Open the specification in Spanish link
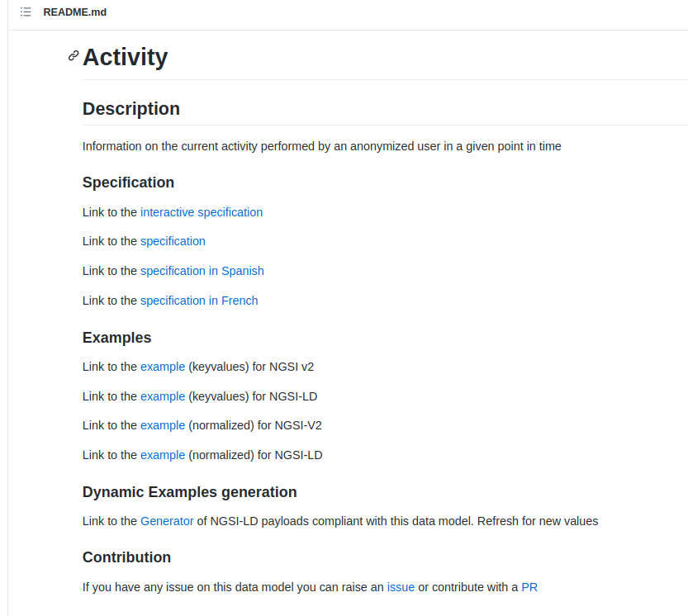The image size is (688, 616). (x=202, y=271)
